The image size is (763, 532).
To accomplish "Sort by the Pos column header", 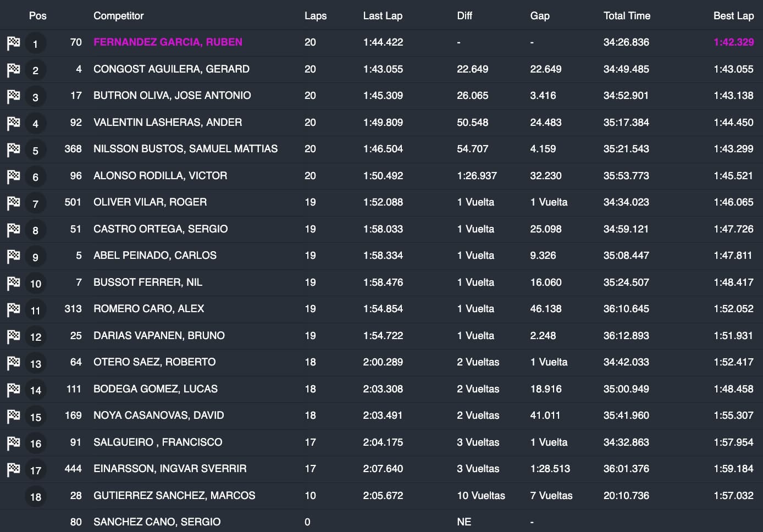I will click(x=37, y=16).
